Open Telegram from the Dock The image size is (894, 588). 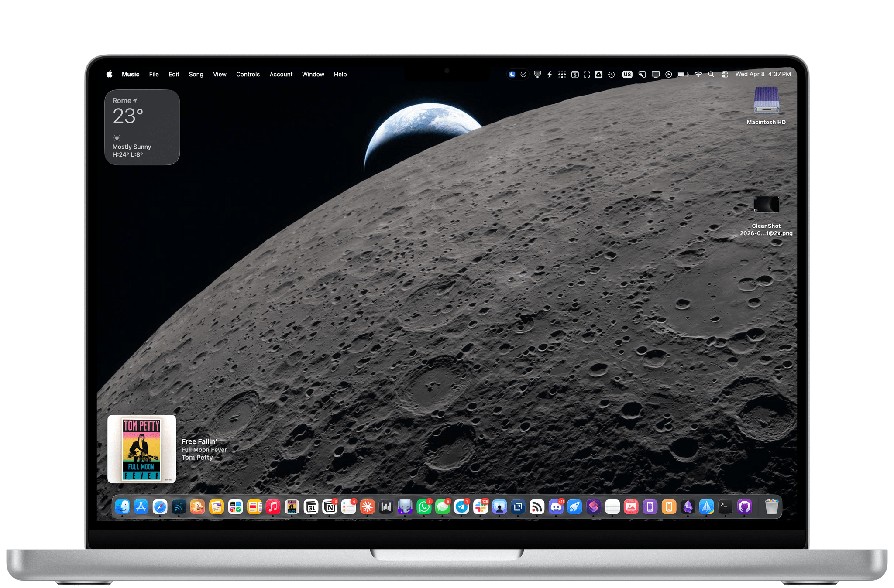(461, 506)
